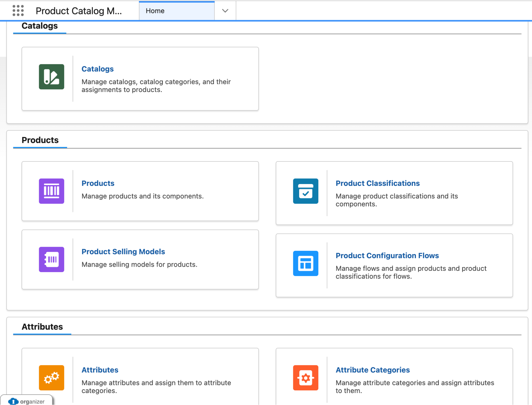Click the Product Selling Models icon
The width and height of the screenshot is (532, 405).
tap(51, 259)
